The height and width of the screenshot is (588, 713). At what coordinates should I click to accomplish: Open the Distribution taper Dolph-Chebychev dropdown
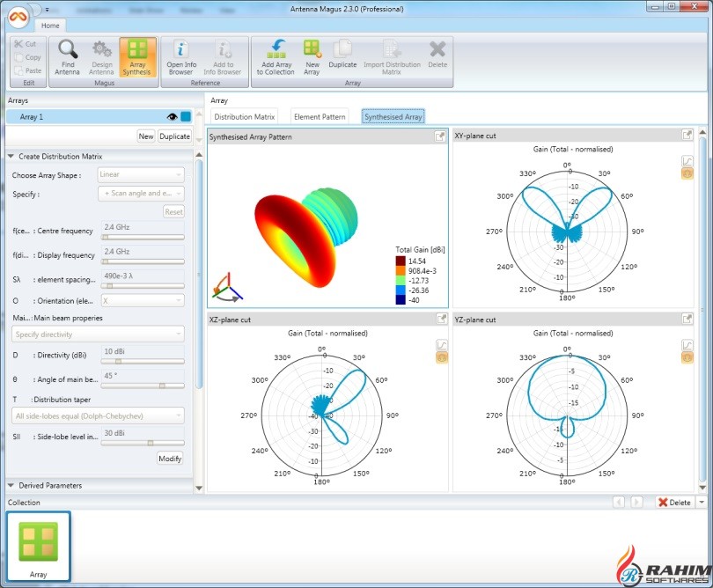(x=98, y=415)
